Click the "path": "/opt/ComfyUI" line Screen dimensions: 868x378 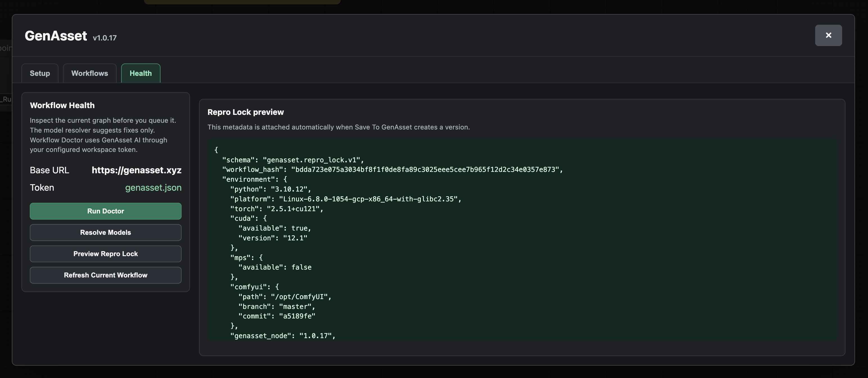[x=285, y=297]
